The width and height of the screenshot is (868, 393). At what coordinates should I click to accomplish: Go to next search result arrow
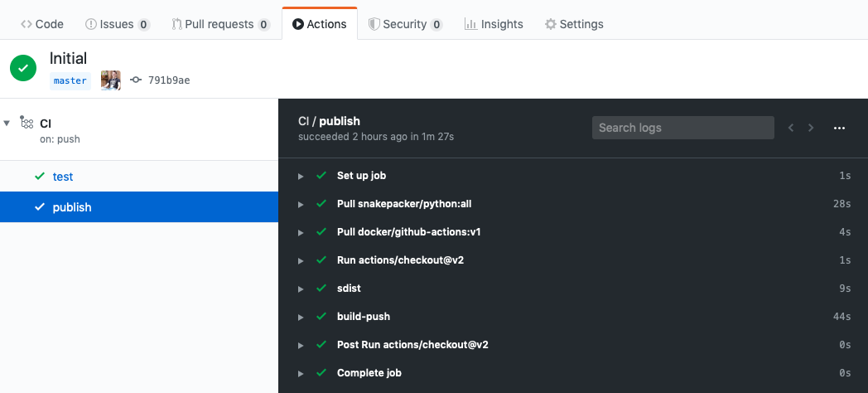[811, 128]
